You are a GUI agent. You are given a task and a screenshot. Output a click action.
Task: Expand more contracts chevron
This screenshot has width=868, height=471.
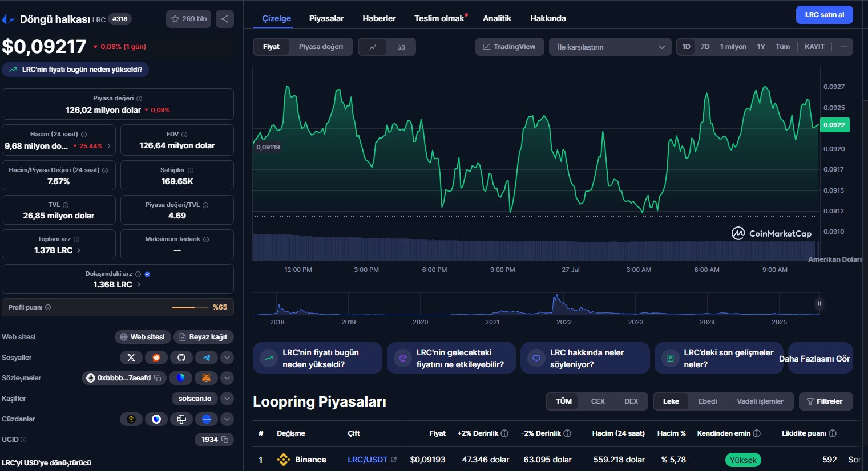(x=227, y=378)
